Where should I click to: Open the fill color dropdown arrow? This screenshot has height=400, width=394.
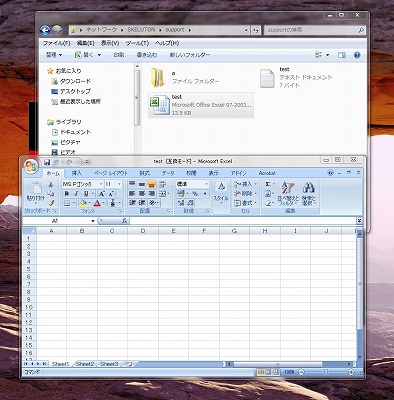[90, 203]
